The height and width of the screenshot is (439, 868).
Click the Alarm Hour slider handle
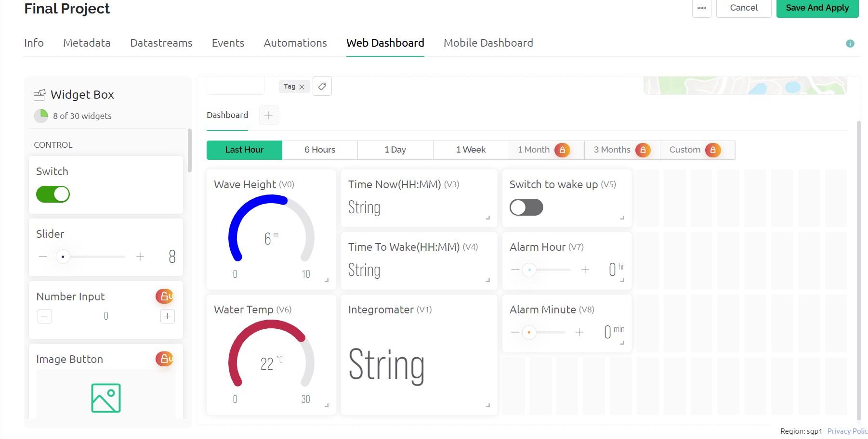[529, 270]
